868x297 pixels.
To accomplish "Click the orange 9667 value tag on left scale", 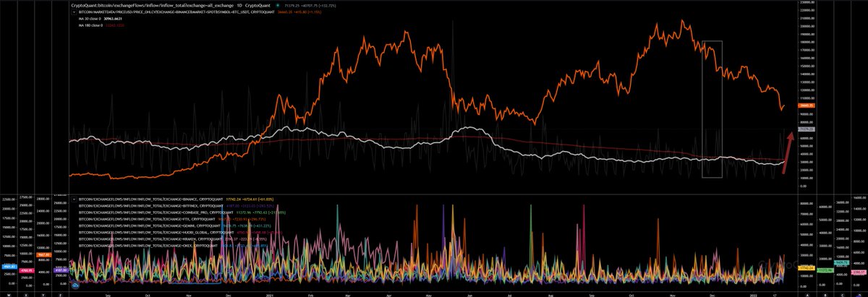I will [43, 255].
